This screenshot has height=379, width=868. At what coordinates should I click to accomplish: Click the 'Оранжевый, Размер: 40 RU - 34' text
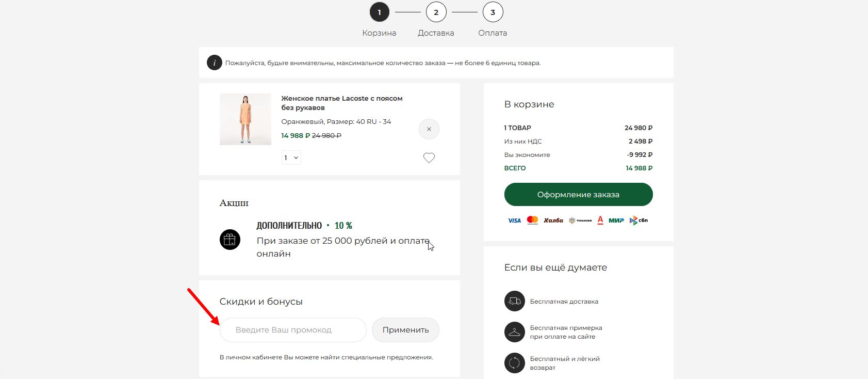click(x=336, y=122)
